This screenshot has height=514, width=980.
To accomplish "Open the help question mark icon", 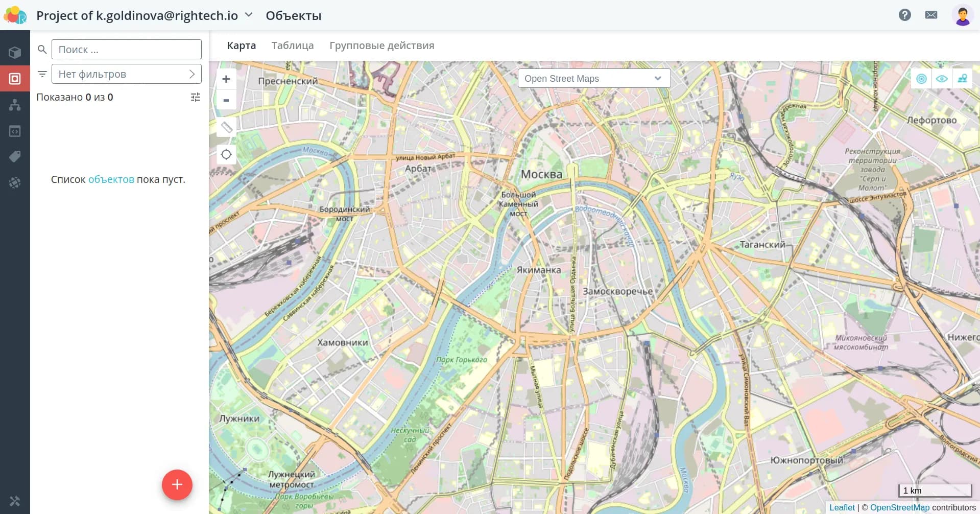I will 904,15.
